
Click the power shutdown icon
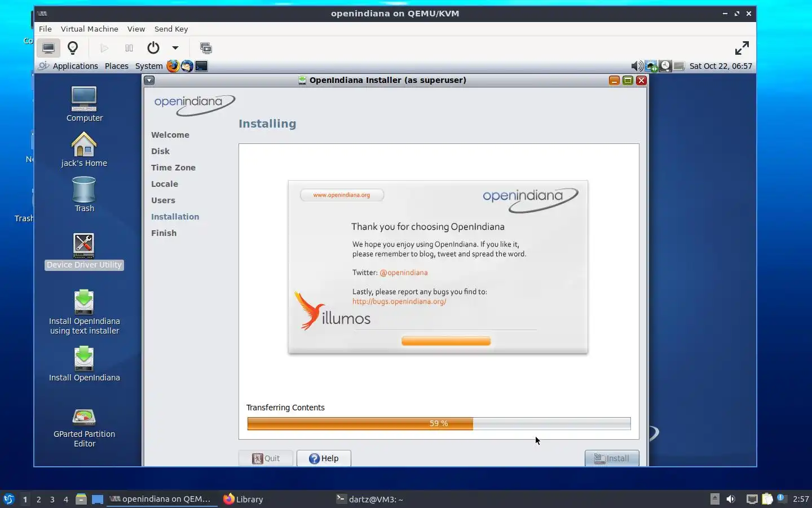coord(153,48)
